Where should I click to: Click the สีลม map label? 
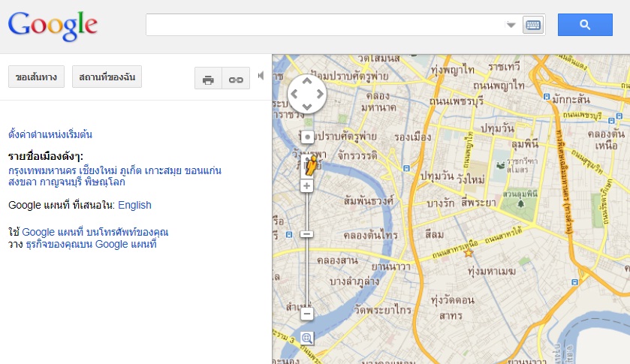pyautogui.click(x=434, y=234)
